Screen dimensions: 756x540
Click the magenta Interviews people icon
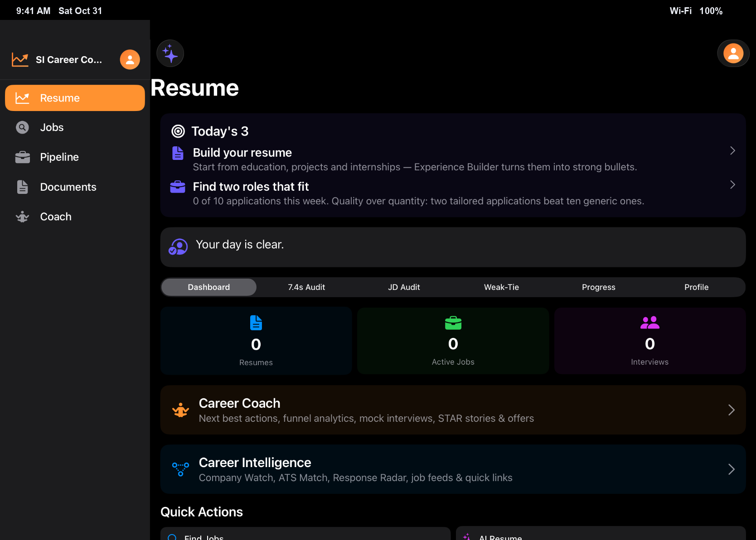[650, 323]
